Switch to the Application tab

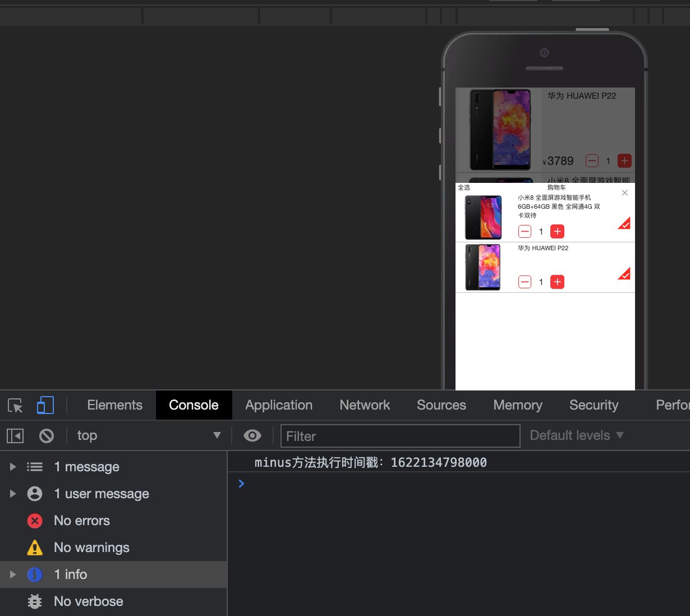pyautogui.click(x=279, y=405)
